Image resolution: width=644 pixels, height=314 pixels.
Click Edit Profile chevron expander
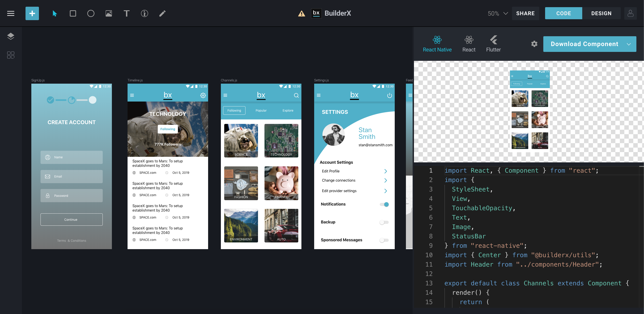click(385, 171)
